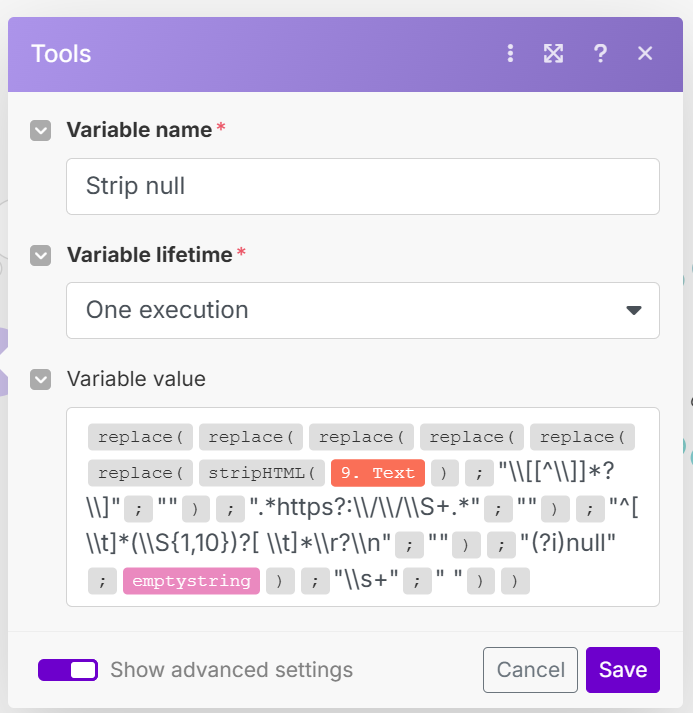Select the orange 9. Text mapped pill
Image resolution: width=693 pixels, height=713 pixels.
click(x=379, y=472)
